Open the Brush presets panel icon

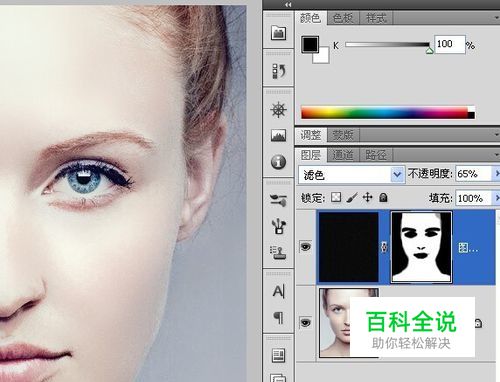(278, 200)
